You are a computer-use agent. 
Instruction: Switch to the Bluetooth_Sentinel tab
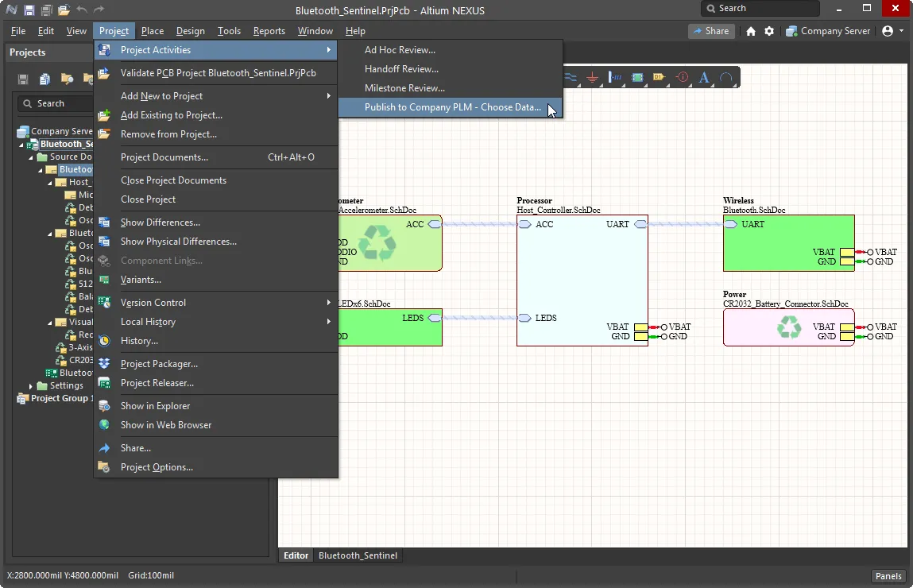(358, 555)
